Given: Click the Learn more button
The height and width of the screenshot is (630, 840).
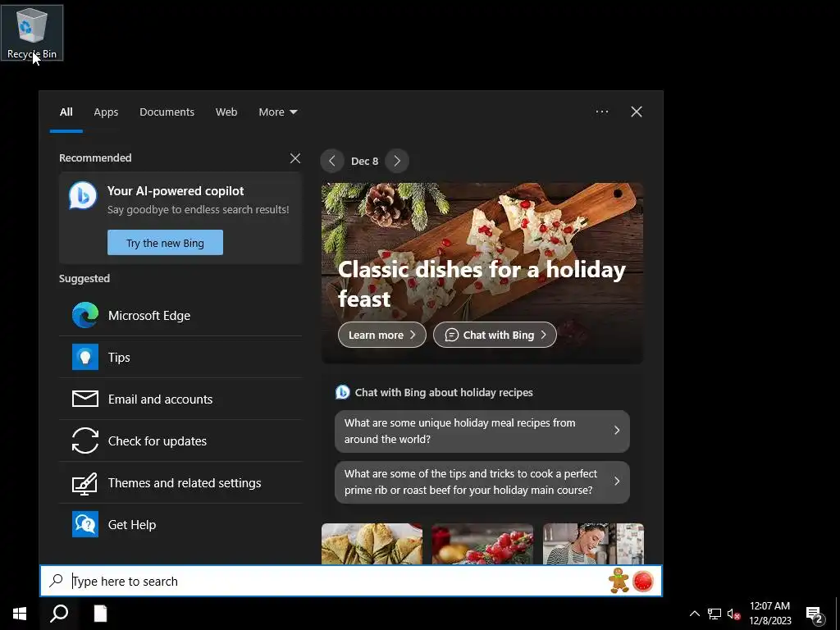Looking at the screenshot, I should [x=382, y=335].
